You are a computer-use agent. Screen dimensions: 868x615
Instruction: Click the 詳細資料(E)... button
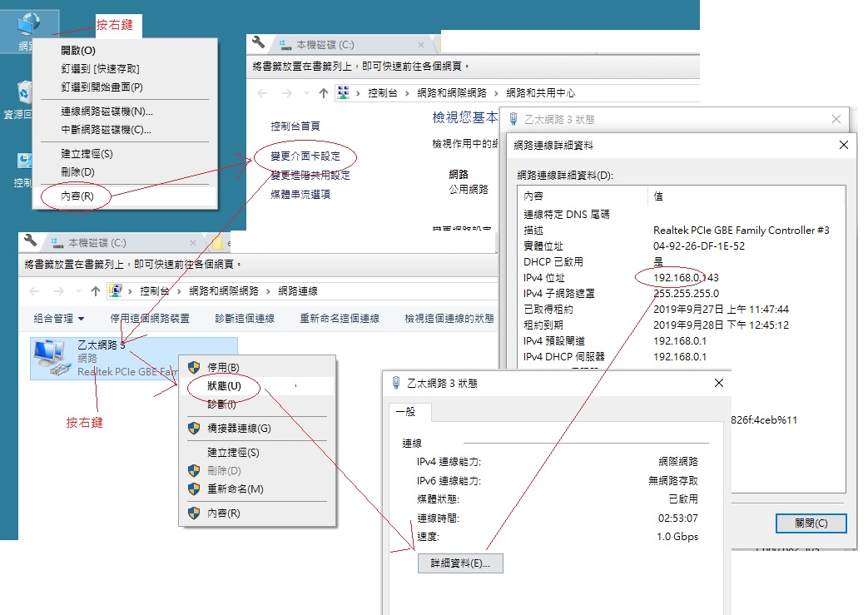(x=460, y=563)
